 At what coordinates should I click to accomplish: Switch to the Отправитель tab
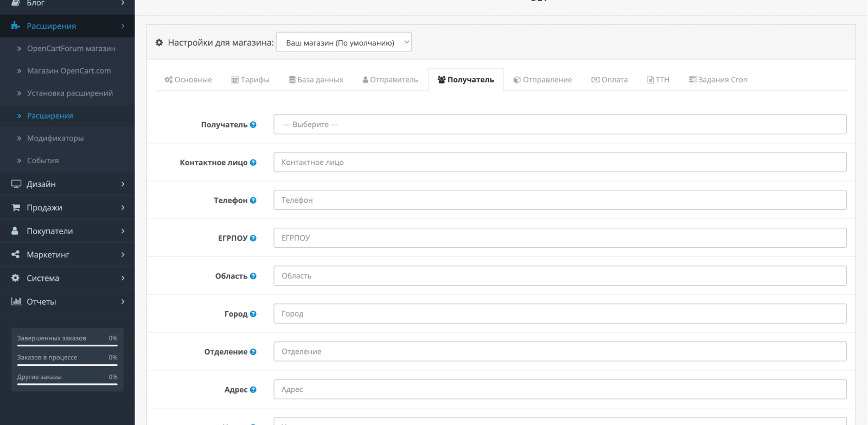point(391,80)
